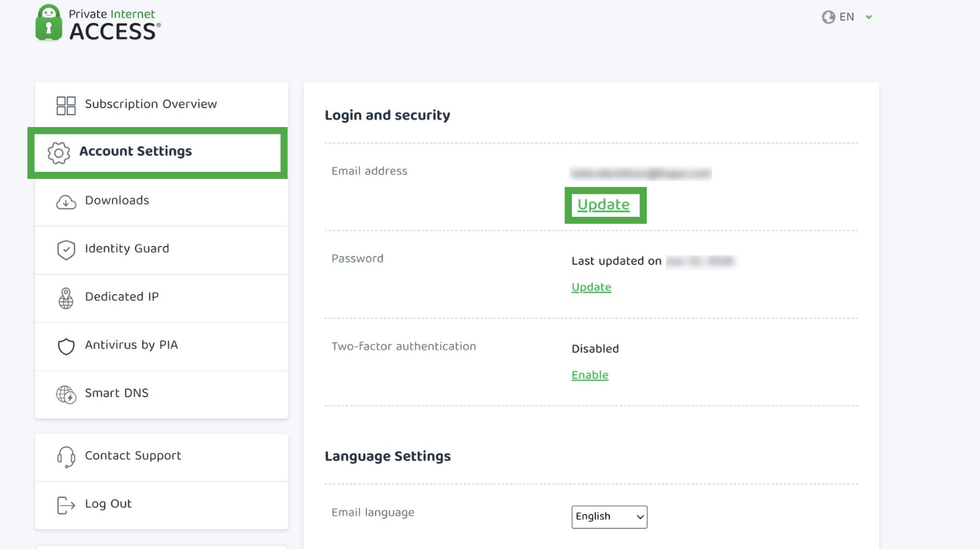This screenshot has height=549, width=980.
Task: Click the 'Disabled' two-factor status
Action: coord(595,349)
